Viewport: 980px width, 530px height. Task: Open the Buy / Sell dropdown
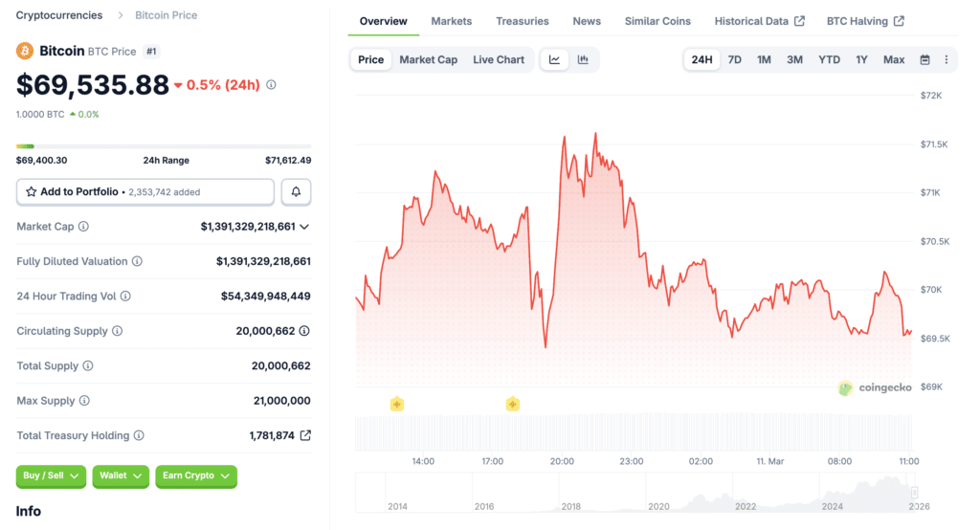click(x=51, y=475)
